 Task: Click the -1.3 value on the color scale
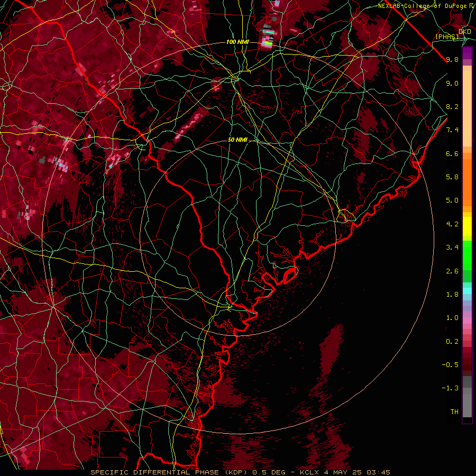(450, 388)
